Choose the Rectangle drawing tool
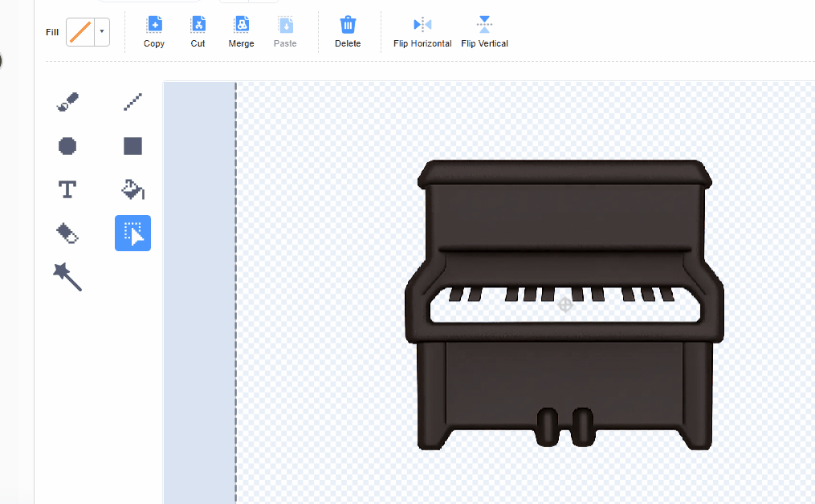This screenshot has height=504, width=815. [x=132, y=145]
